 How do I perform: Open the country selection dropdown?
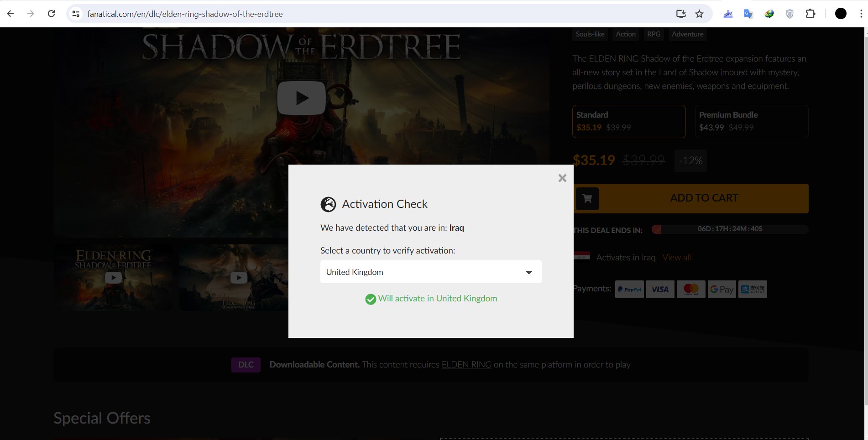(431, 272)
